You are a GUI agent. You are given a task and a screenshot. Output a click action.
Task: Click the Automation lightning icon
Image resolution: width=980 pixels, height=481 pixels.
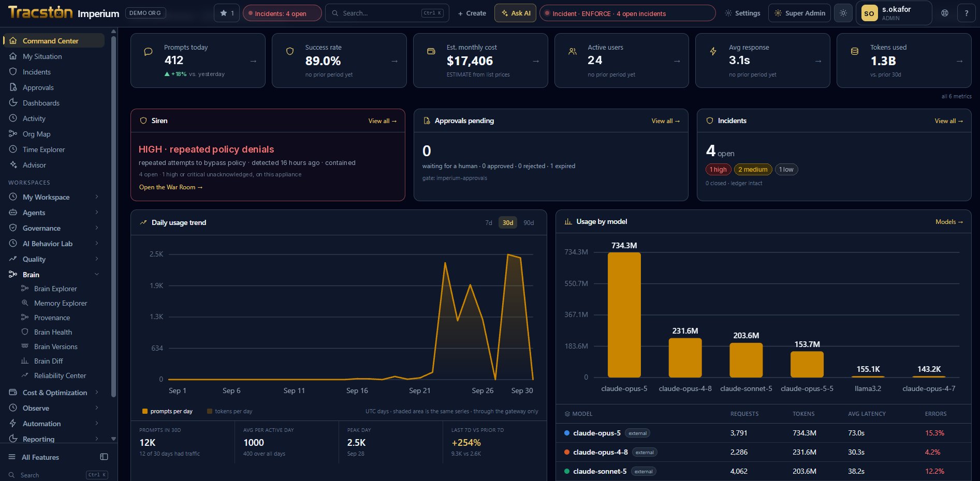[13, 424]
